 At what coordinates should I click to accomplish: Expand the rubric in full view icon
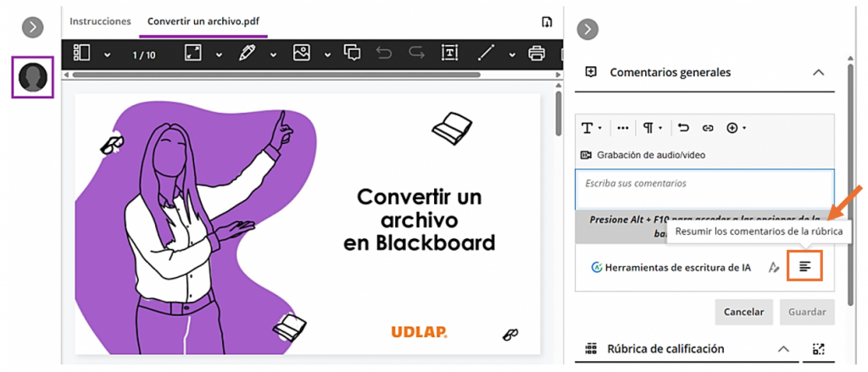click(818, 349)
